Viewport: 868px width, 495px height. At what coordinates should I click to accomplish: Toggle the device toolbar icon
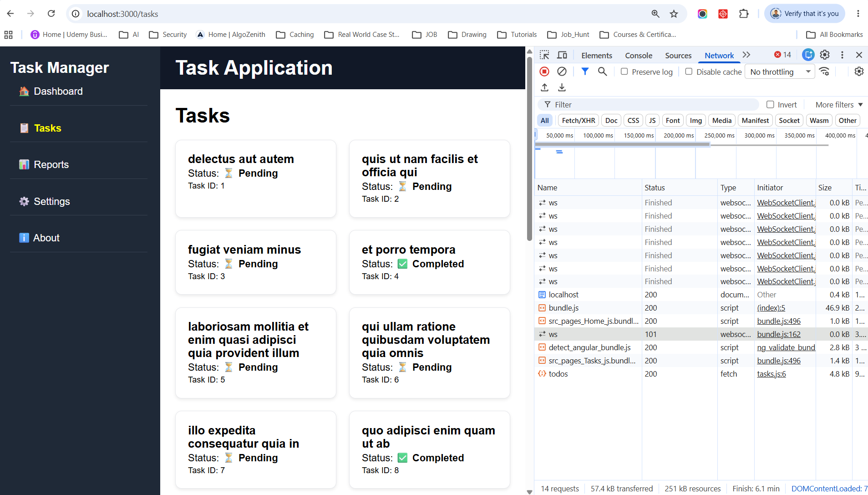tap(562, 55)
